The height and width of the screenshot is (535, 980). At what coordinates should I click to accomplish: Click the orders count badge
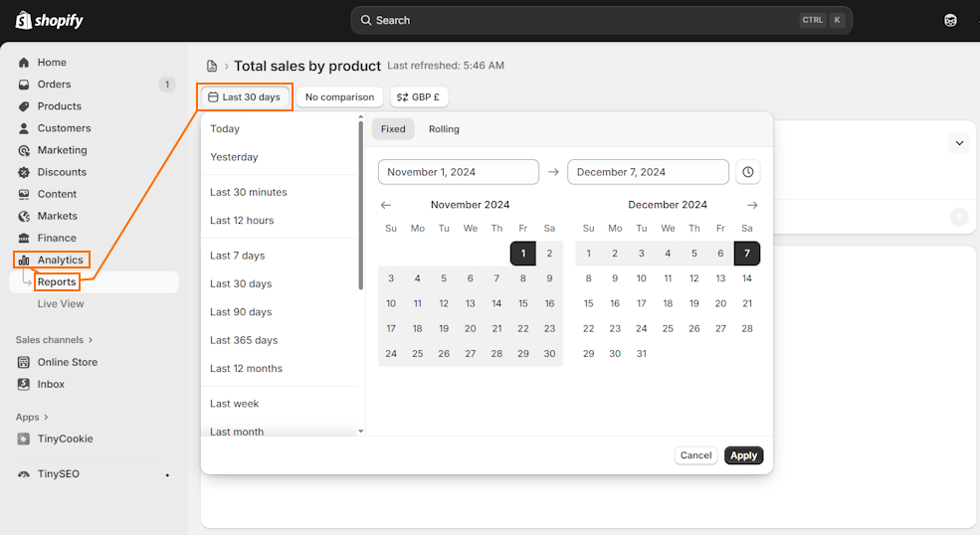(167, 85)
